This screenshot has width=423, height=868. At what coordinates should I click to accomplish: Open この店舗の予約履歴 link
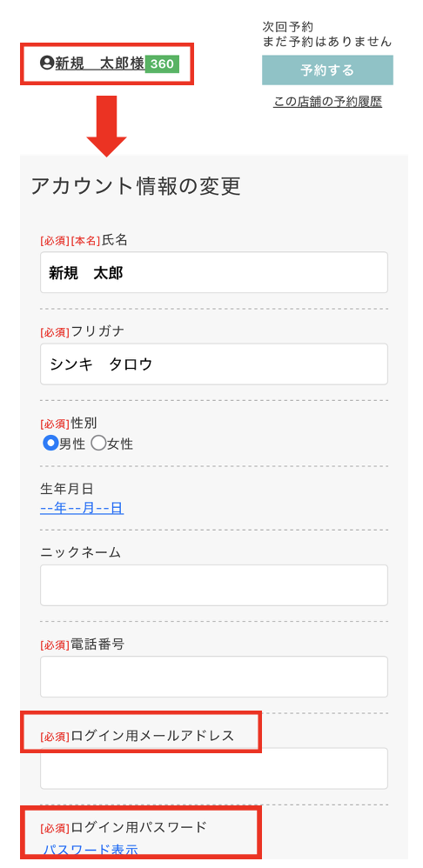tap(327, 102)
